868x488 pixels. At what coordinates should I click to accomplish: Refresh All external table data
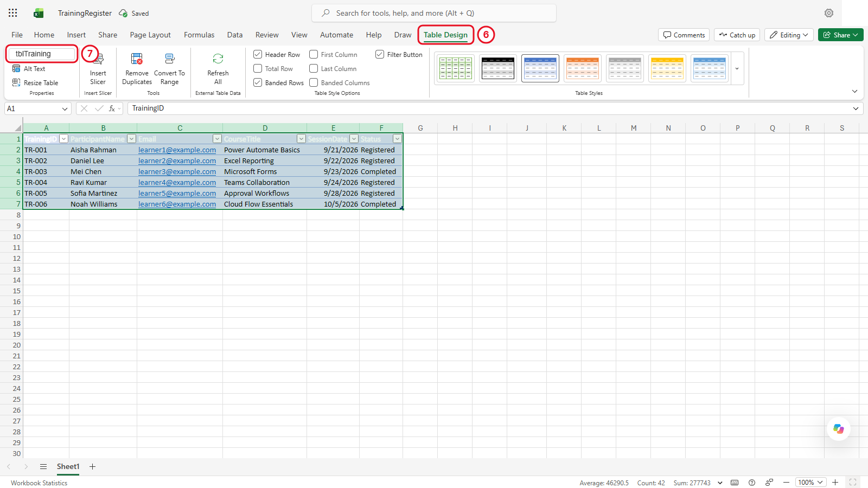[218, 69]
